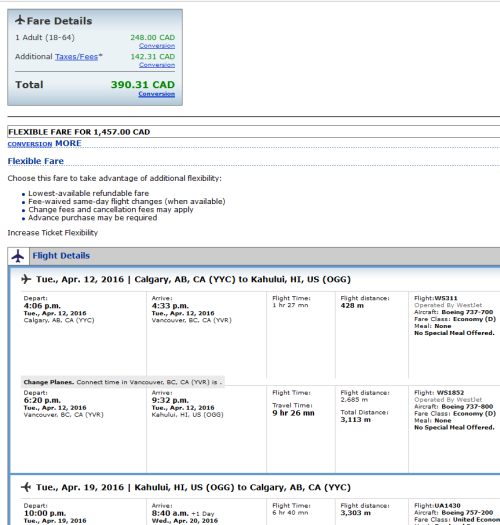Click the plane icon beside Apr. 12 flight

pos(26,279)
